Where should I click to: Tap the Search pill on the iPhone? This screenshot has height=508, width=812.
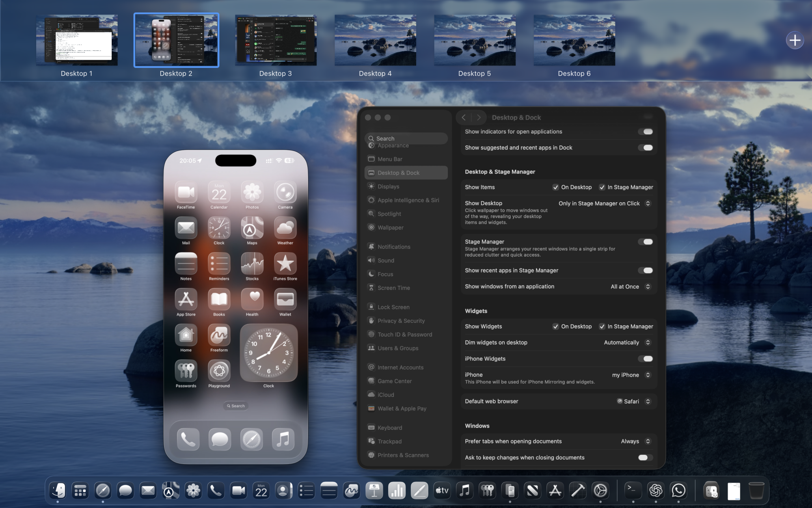(x=236, y=406)
